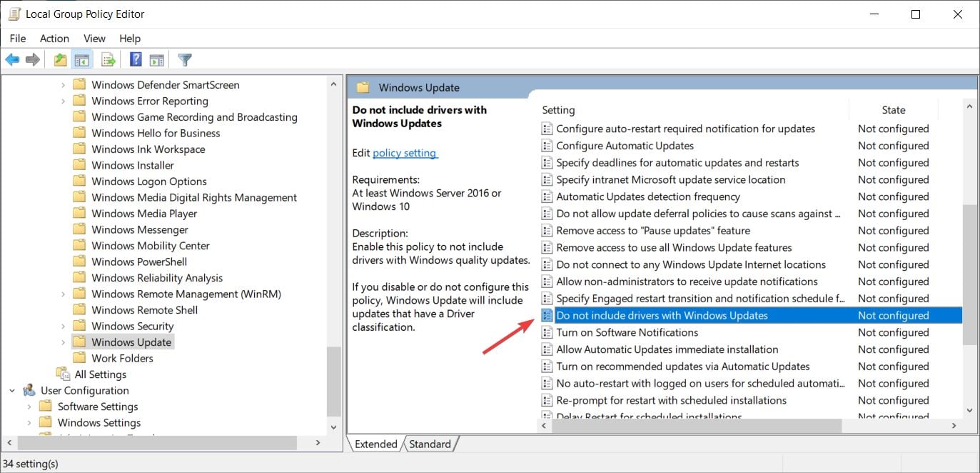Open the policy setting link
The image size is (980, 473).
(405, 153)
